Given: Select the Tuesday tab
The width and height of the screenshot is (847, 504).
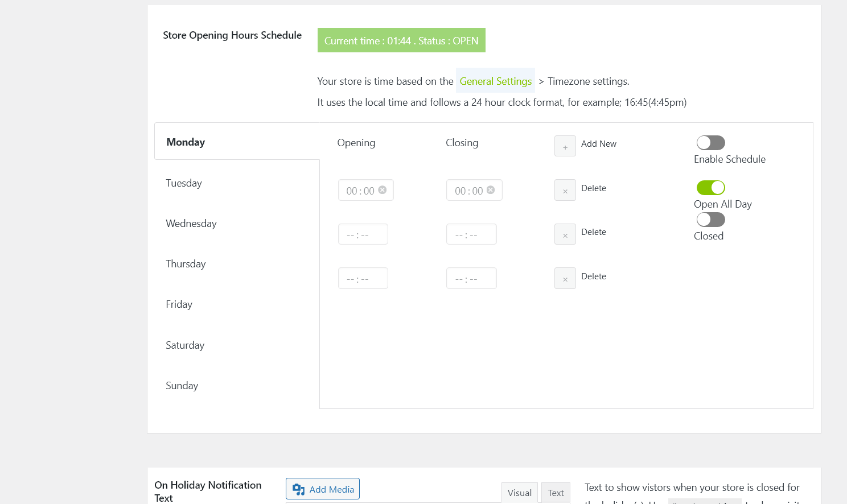Looking at the screenshot, I should tap(184, 183).
